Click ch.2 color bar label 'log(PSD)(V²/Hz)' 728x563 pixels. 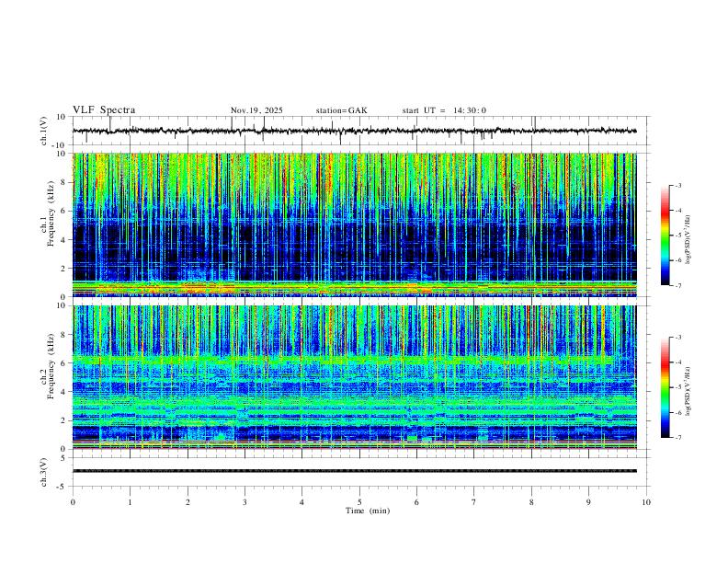pos(688,391)
